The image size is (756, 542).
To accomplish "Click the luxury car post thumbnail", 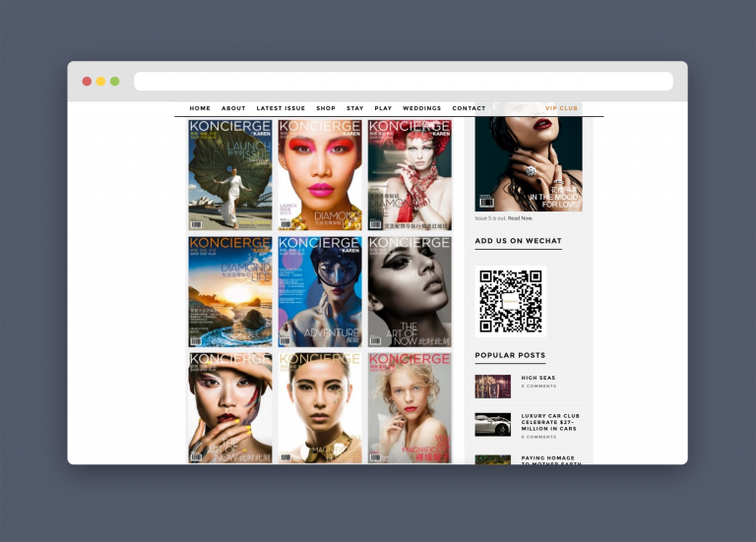I will tap(492, 425).
